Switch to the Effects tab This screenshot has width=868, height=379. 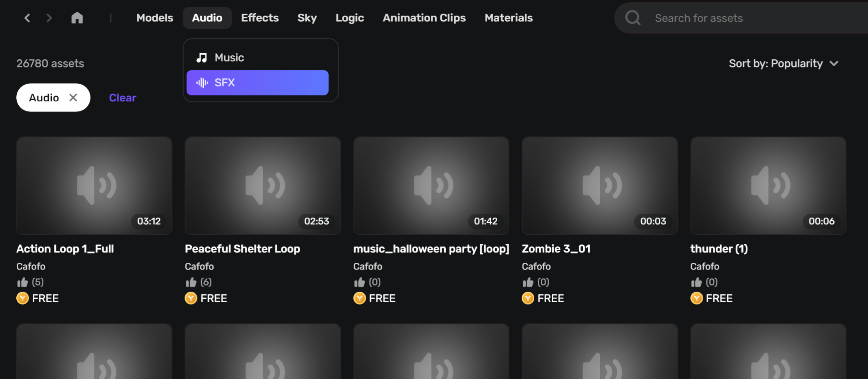coord(260,18)
